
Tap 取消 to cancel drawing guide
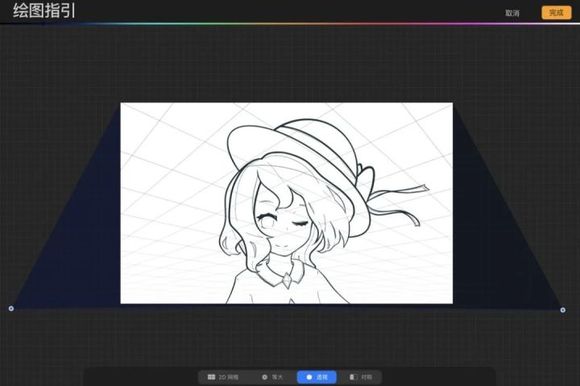(512, 13)
